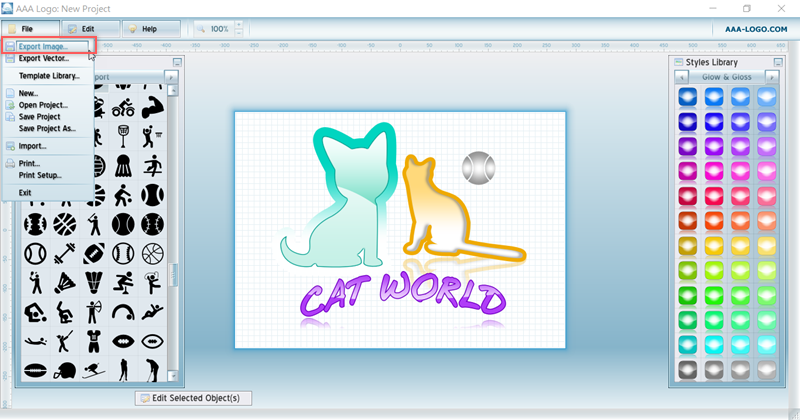
Task: Apply the top-left blue glossy style swatch
Action: [686, 97]
